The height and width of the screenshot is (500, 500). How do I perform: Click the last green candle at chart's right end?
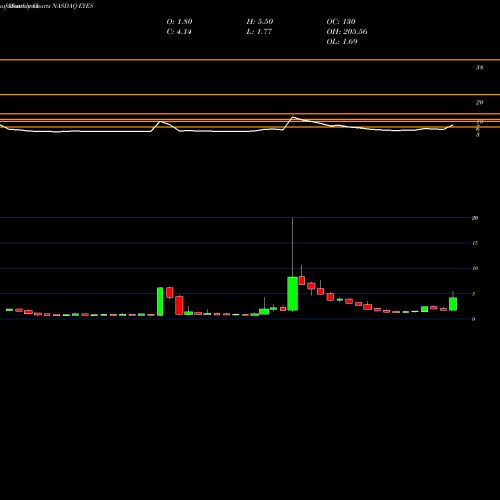tap(453, 304)
